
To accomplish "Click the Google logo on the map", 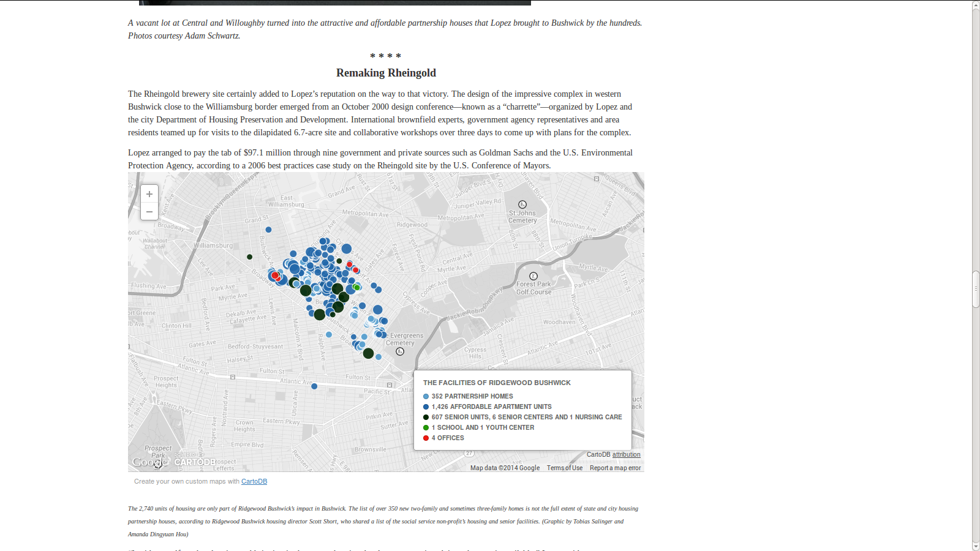I will (x=149, y=462).
